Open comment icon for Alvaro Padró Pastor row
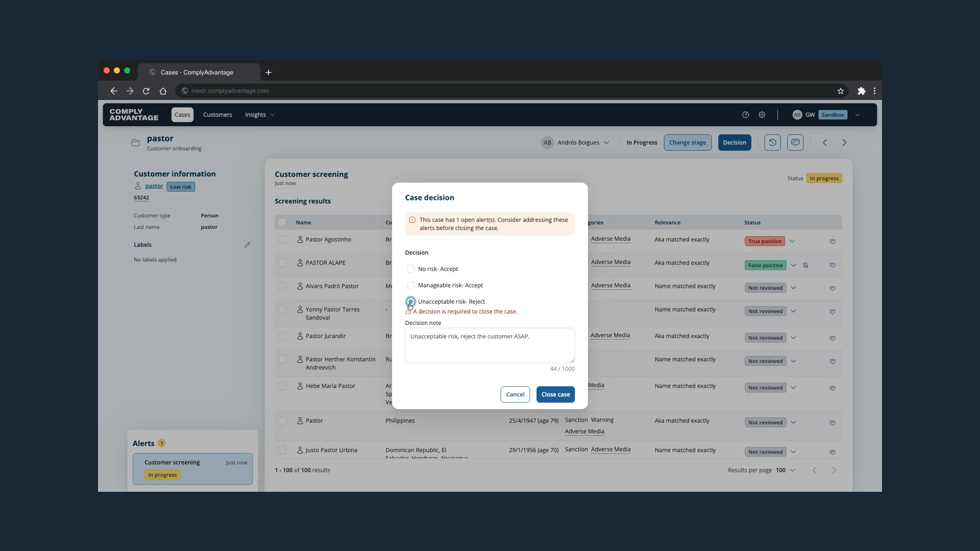Image resolution: width=980 pixels, height=551 pixels. pos(832,288)
